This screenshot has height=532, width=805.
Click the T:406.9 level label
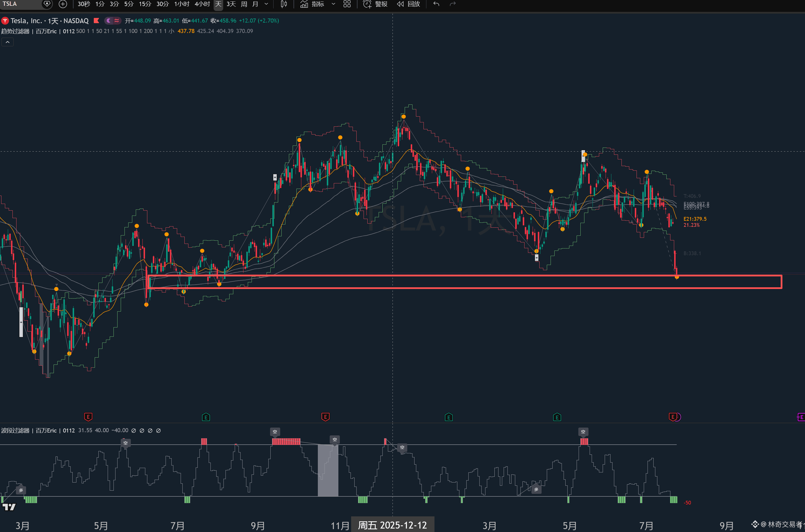click(x=692, y=196)
